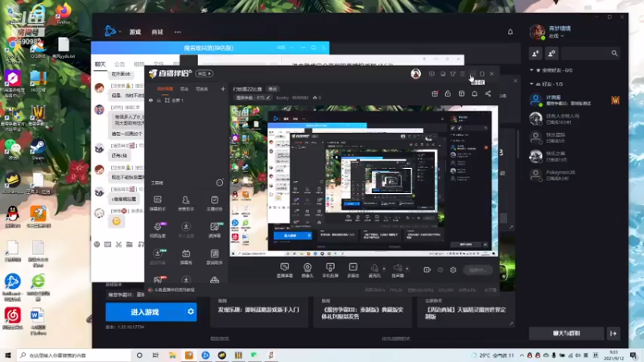Click the add friend icon in Battle.net
This screenshot has height=362, width=644.
(x=535, y=53)
